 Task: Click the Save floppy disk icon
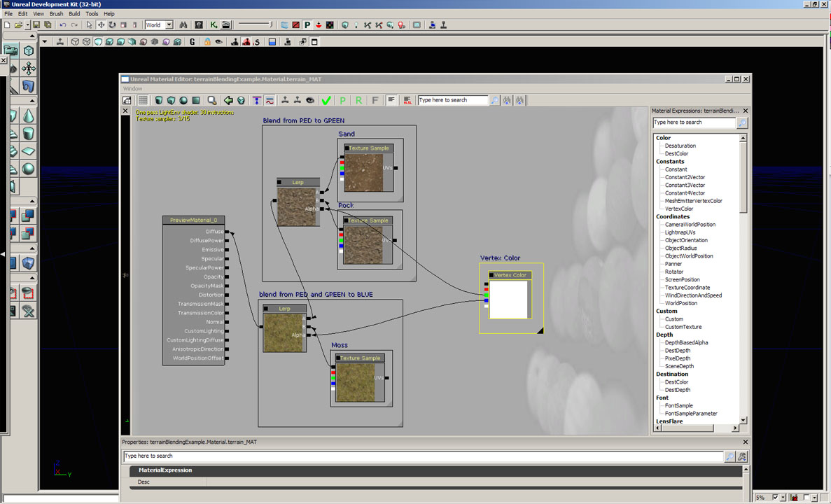point(36,25)
